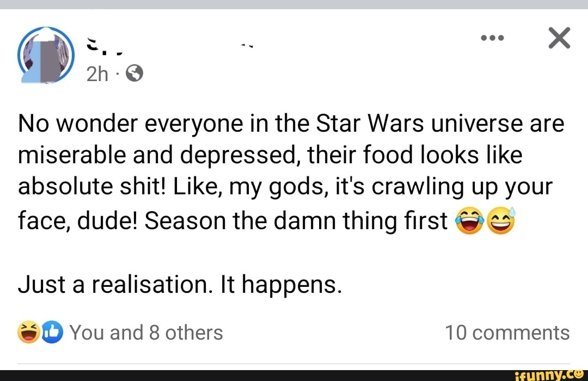Open the three-dot post options menu
588x381 pixels.
(x=493, y=39)
